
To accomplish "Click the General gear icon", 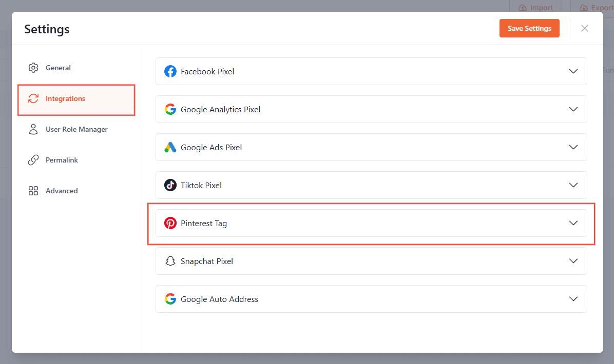I will (x=33, y=68).
